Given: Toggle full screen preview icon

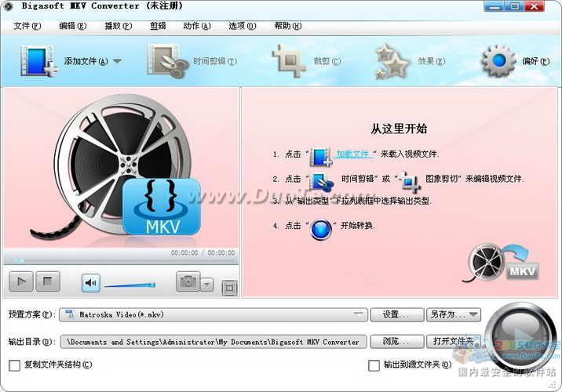Looking at the screenshot, I should point(230,288).
